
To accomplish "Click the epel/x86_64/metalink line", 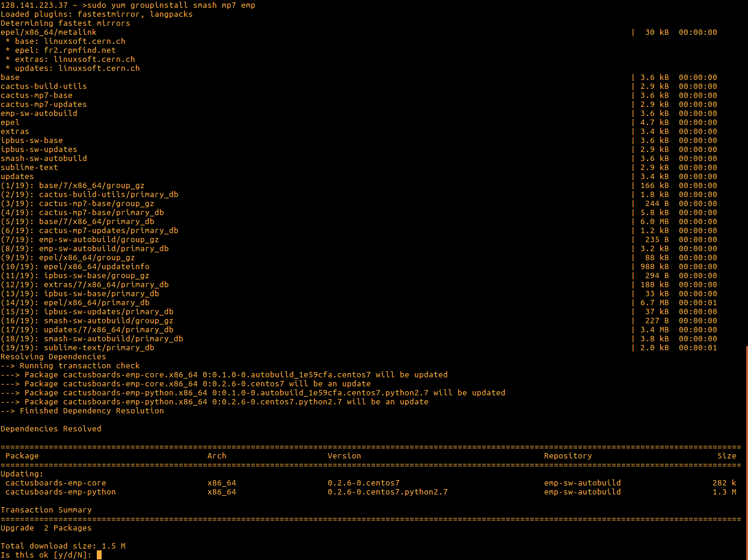I will tap(48, 32).
